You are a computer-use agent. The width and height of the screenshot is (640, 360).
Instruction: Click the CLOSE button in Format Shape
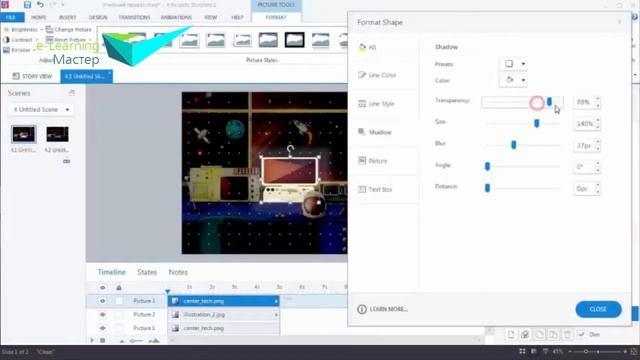click(598, 309)
